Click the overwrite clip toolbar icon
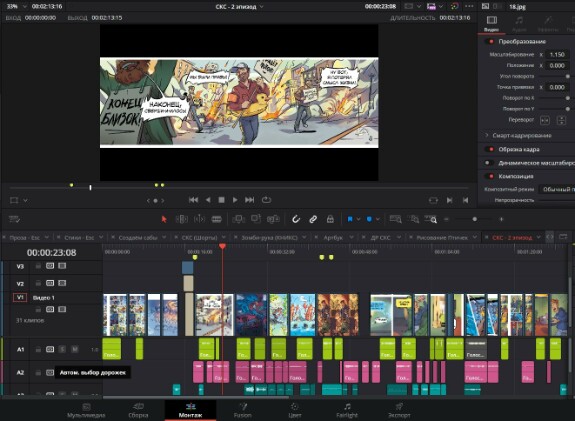 click(256, 219)
